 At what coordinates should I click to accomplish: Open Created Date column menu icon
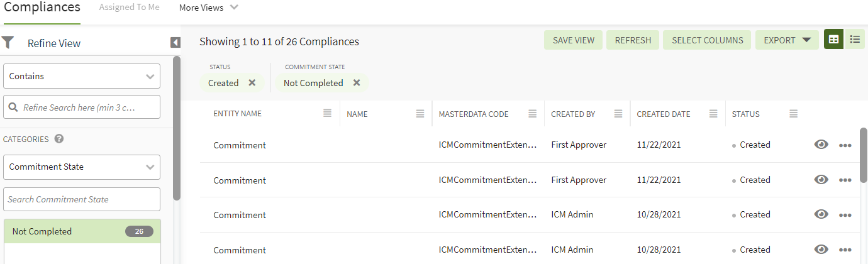[x=713, y=114]
